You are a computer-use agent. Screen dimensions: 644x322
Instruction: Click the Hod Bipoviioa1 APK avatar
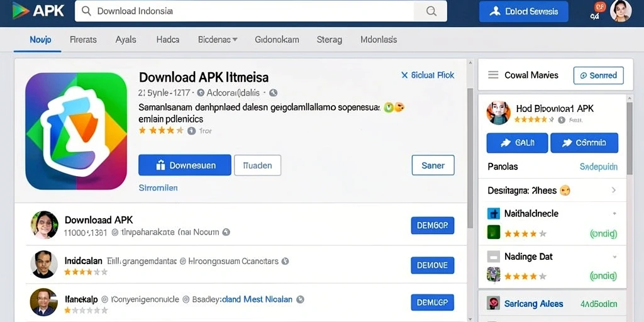498,113
